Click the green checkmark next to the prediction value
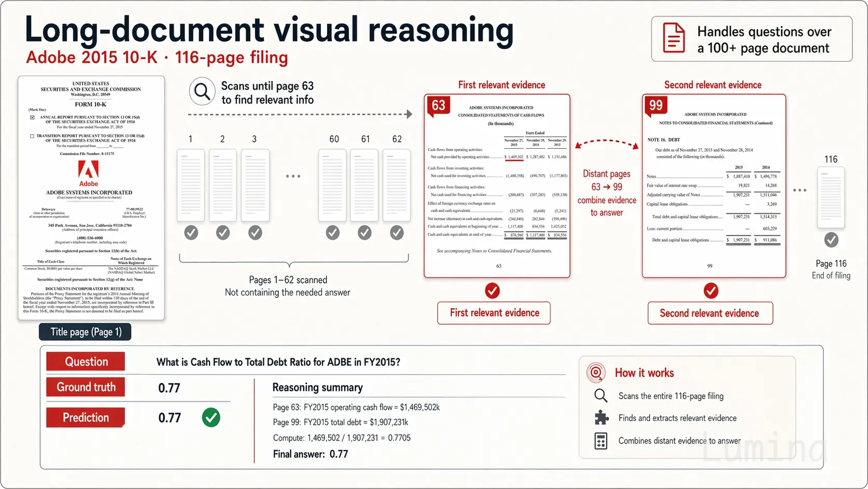This screenshot has height=489, width=868. pyautogui.click(x=211, y=417)
